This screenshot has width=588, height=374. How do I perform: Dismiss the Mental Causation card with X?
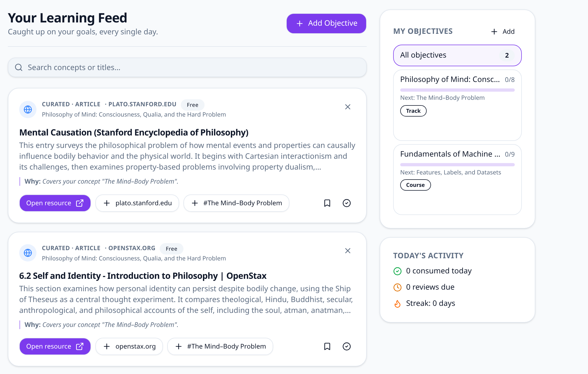[348, 107]
